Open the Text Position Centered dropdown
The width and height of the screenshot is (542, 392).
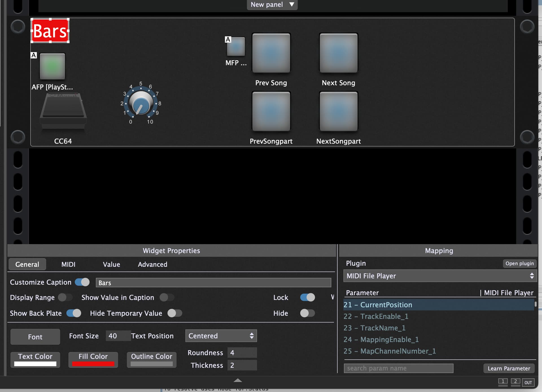pyautogui.click(x=221, y=336)
